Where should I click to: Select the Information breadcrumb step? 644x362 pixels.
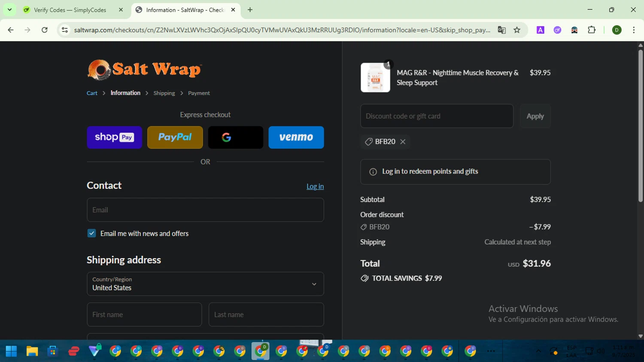[x=125, y=93]
